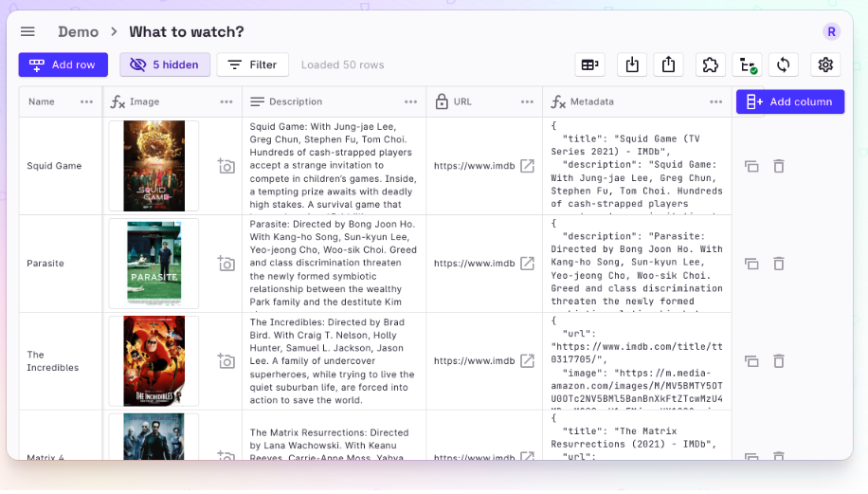The height and width of the screenshot is (494, 868).
Task: Go to the Demo breadcrumb
Action: [78, 31]
